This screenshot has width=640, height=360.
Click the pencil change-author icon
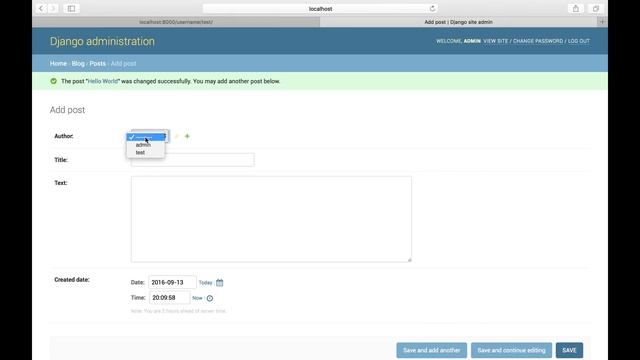point(177,136)
